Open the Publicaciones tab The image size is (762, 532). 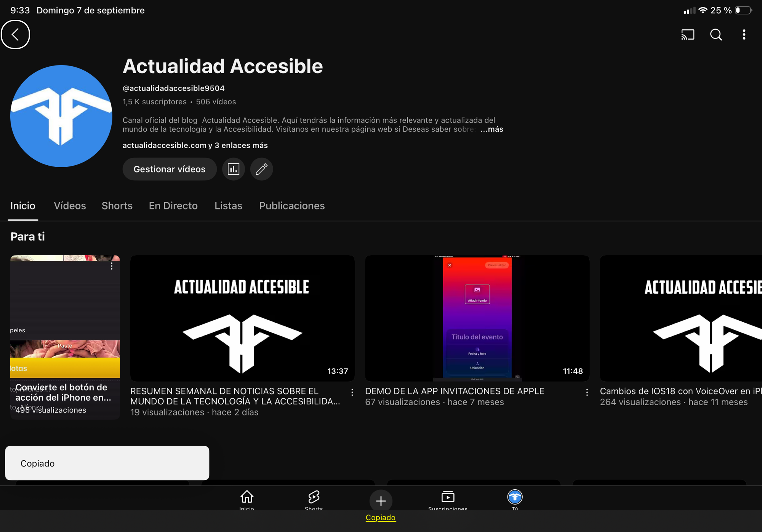[292, 206]
